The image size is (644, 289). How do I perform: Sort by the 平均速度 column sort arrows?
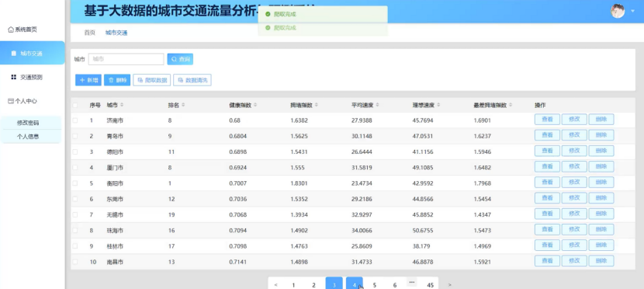point(377,105)
